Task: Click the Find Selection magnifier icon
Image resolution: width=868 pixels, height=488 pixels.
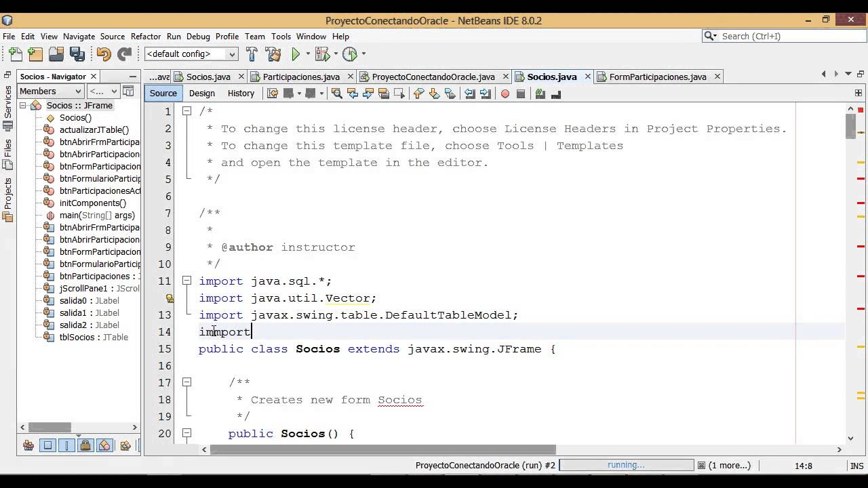Action: pos(336,94)
